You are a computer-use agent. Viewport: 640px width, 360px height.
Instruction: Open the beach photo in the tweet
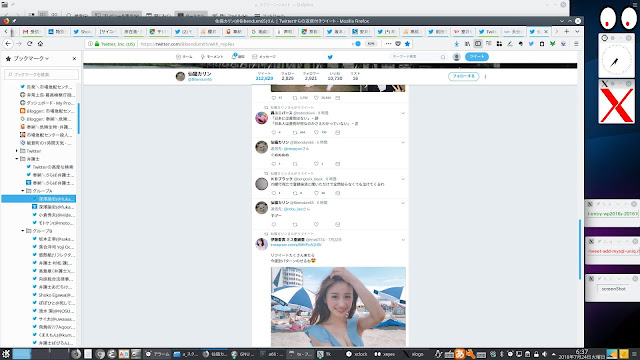[338, 307]
